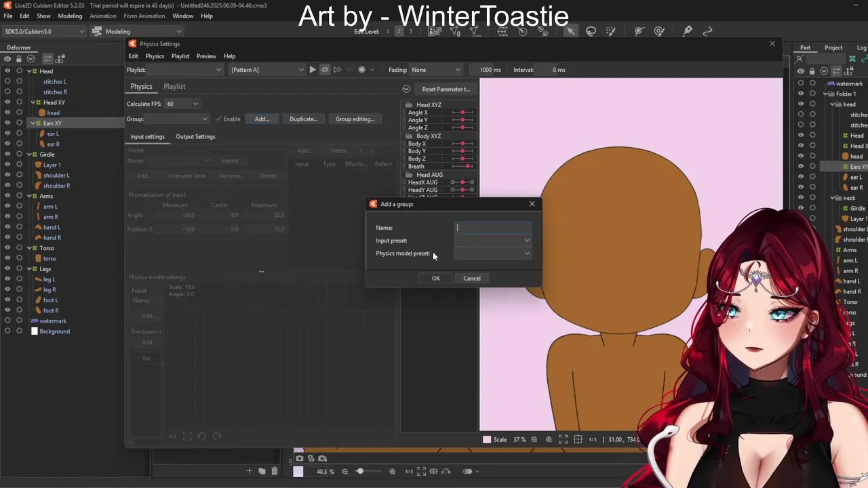Image resolution: width=868 pixels, height=488 pixels.
Task: Zoom out physics preview at Scale 37%
Action: (534, 440)
